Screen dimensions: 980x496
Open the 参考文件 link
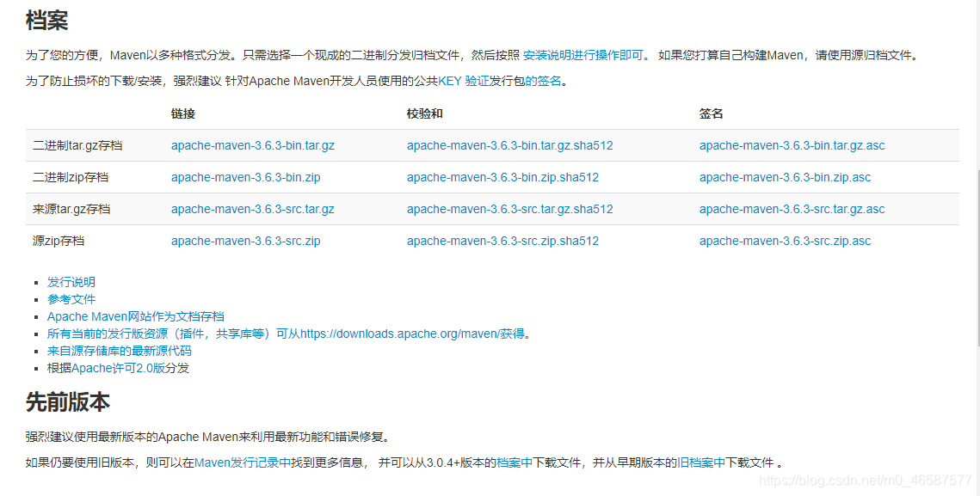(71, 299)
